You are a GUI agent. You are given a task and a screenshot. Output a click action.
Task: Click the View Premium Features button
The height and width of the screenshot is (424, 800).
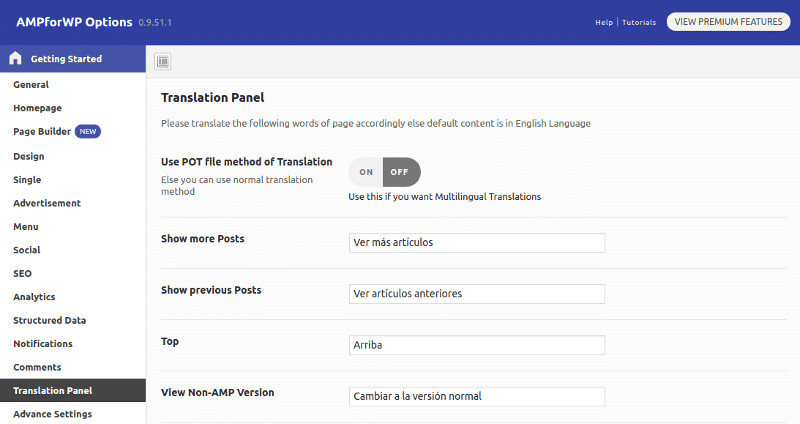click(728, 22)
